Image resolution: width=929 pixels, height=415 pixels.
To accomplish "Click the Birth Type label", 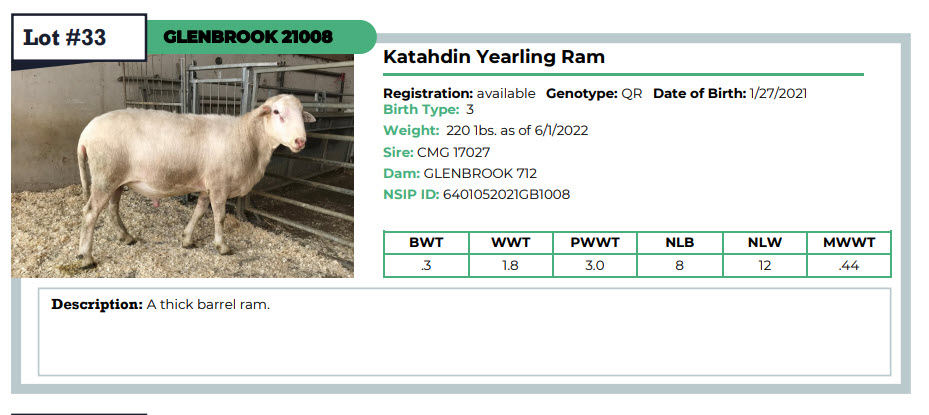I will pyautogui.click(x=421, y=110).
